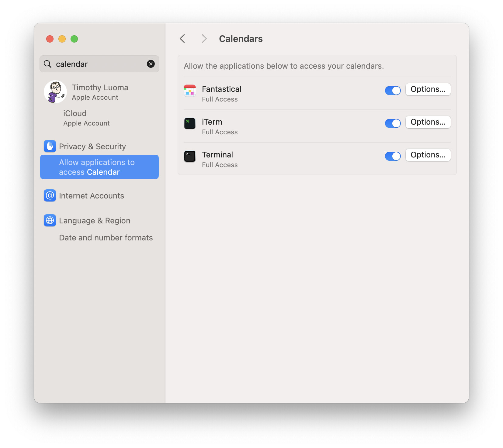Click the allow applications description text

click(x=284, y=66)
